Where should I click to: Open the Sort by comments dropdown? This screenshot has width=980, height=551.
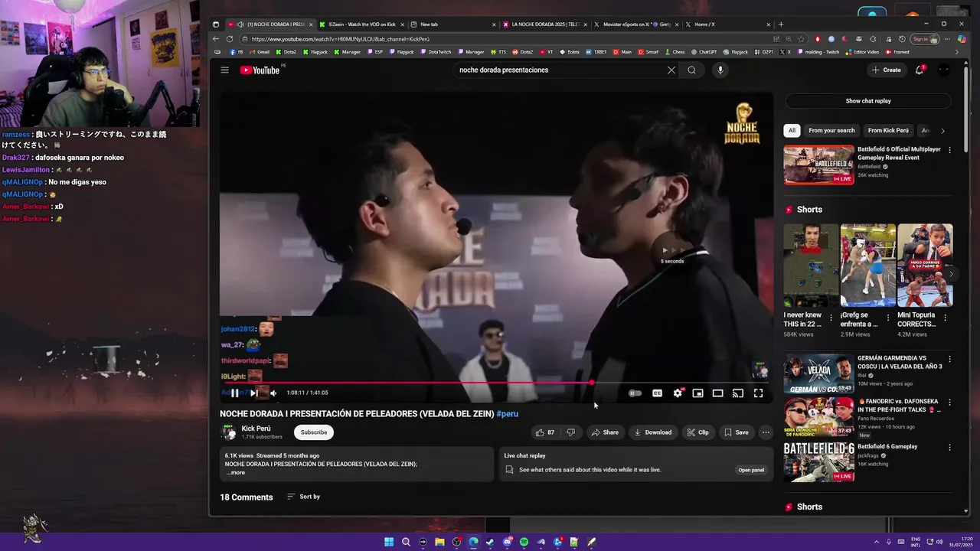[x=303, y=497]
